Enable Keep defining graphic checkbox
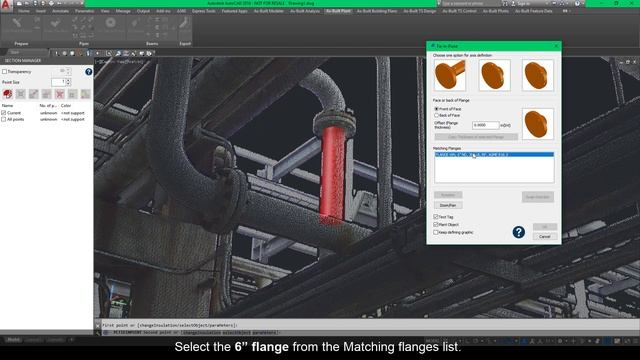 [436, 232]
